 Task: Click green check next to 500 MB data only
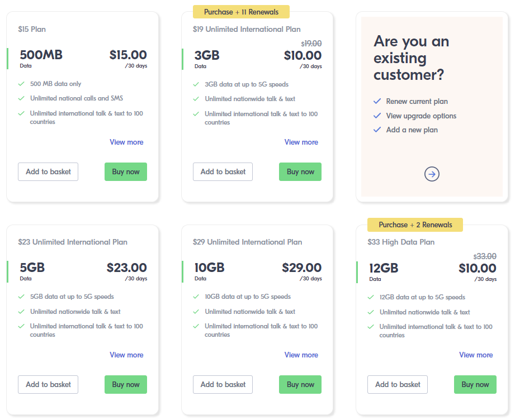21,84
